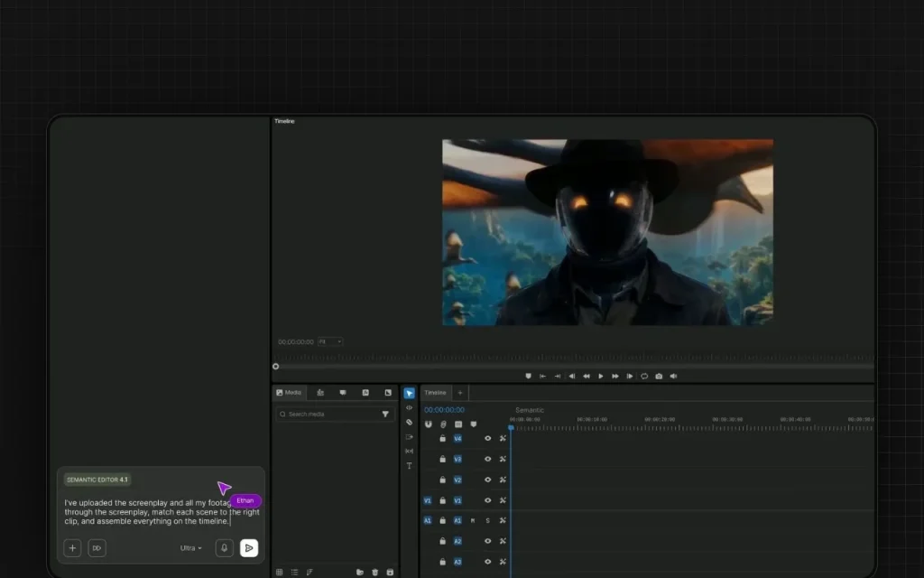Image resolution: width=924 pixels, height=578 pixels.
Task: Switch media bin to list view
Action: pos(294,572)
